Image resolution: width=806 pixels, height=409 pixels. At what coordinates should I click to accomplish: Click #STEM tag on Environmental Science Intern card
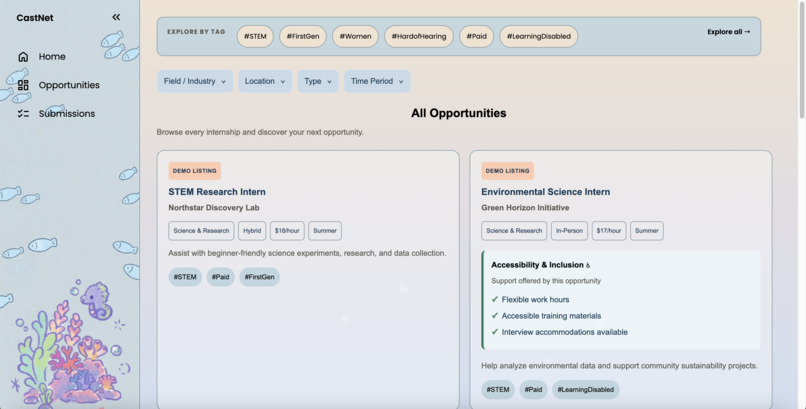coord(498,389)
